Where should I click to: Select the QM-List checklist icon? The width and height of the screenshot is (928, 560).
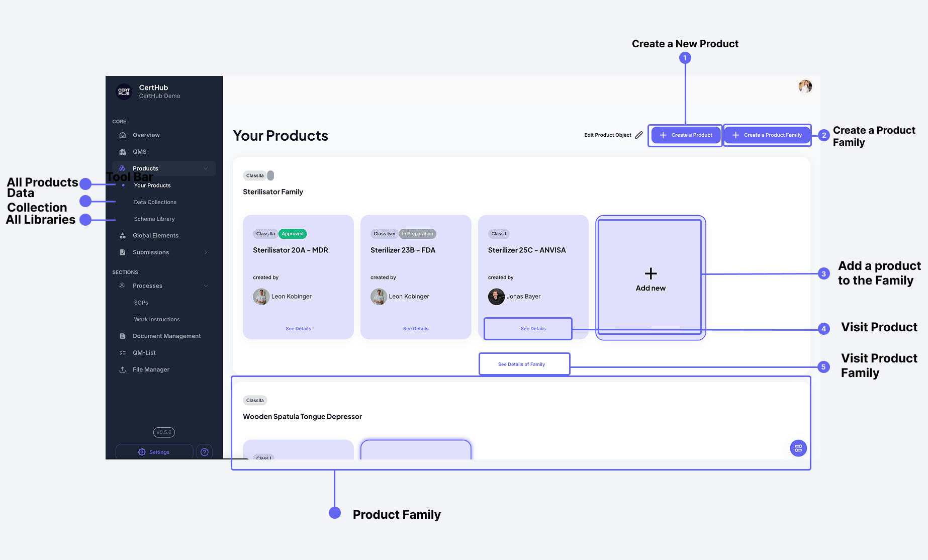tap(122, 352)
